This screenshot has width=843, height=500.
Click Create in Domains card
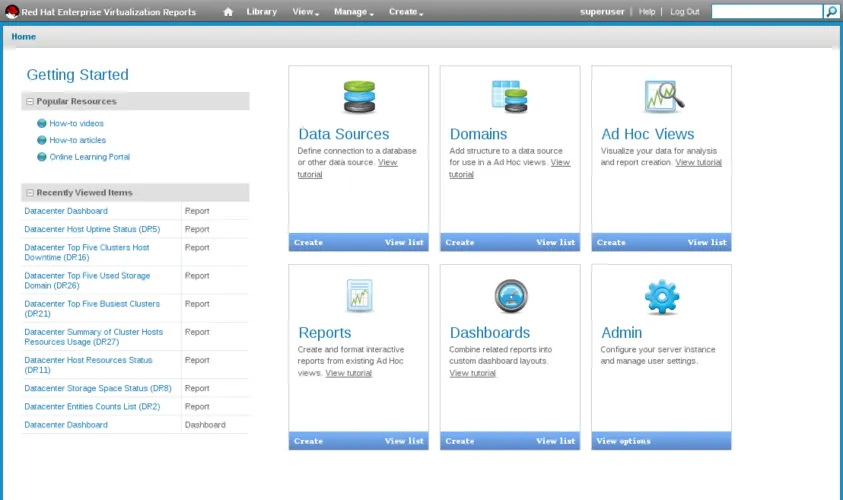coord(460,242)
